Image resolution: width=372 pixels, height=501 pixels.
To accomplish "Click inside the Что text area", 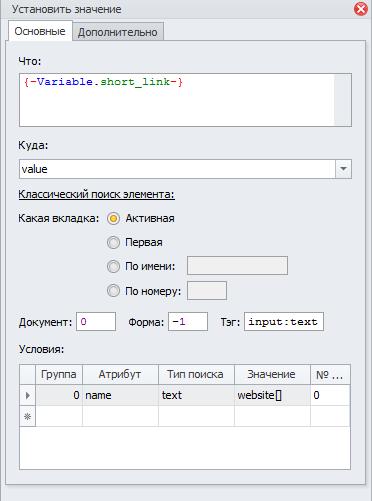I will pyautogui.click(x=177, y=100).
